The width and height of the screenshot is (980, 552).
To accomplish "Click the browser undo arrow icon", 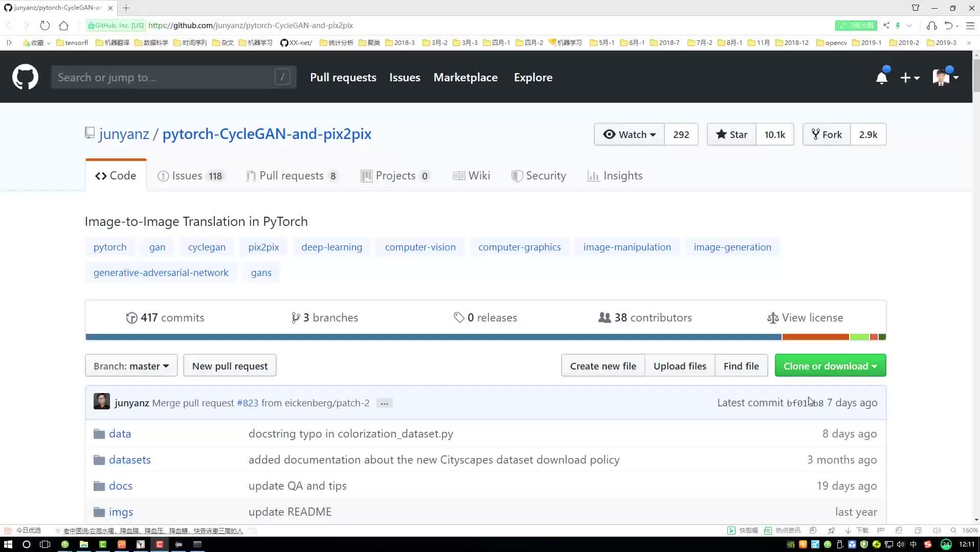I will coord(948,25).
